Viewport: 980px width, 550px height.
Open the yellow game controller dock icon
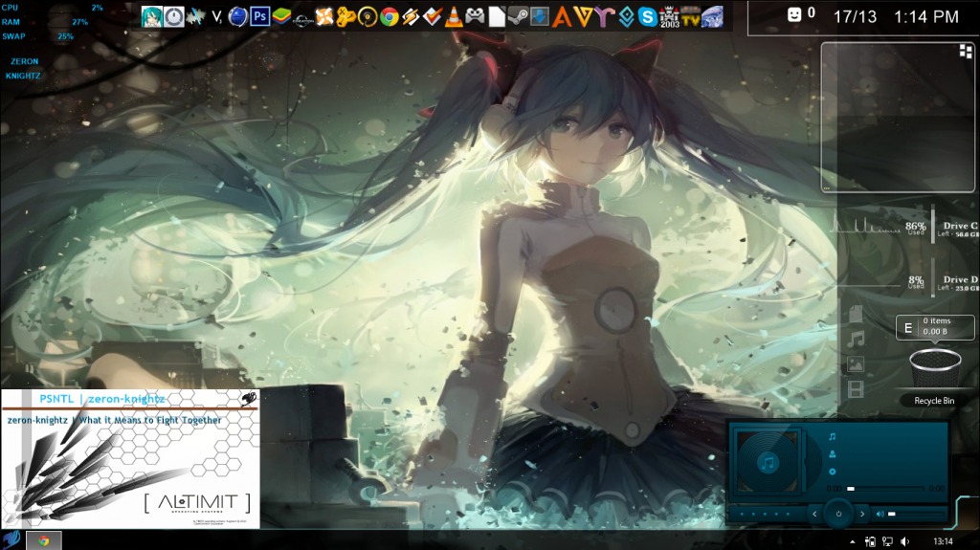coord(345,17)
